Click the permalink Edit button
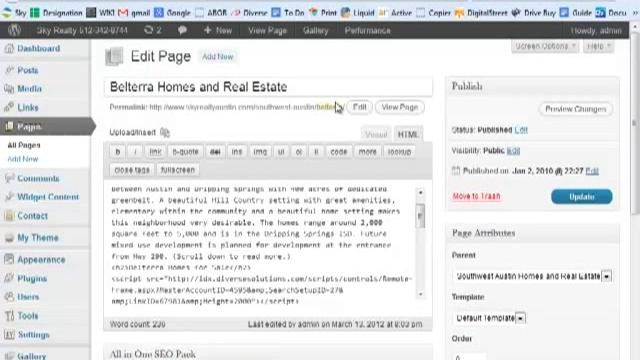 point(359,107)
